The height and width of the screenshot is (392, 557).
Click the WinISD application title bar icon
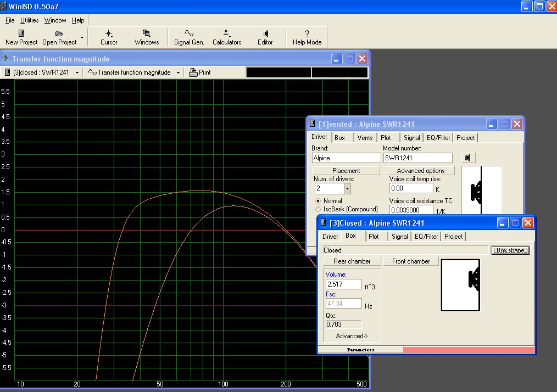3,7
